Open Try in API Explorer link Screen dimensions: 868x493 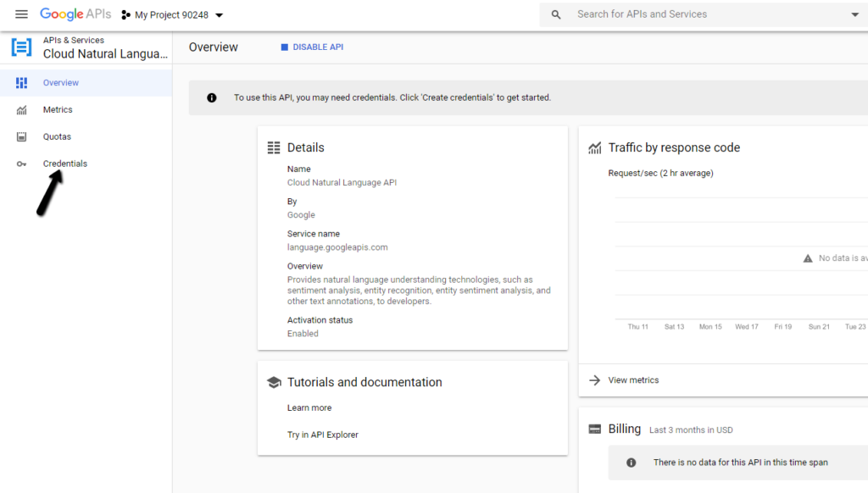323,435
